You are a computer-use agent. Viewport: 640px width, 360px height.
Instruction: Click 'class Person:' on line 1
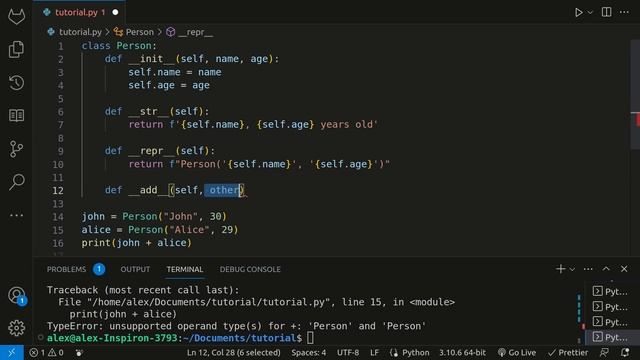coord(119,46)
